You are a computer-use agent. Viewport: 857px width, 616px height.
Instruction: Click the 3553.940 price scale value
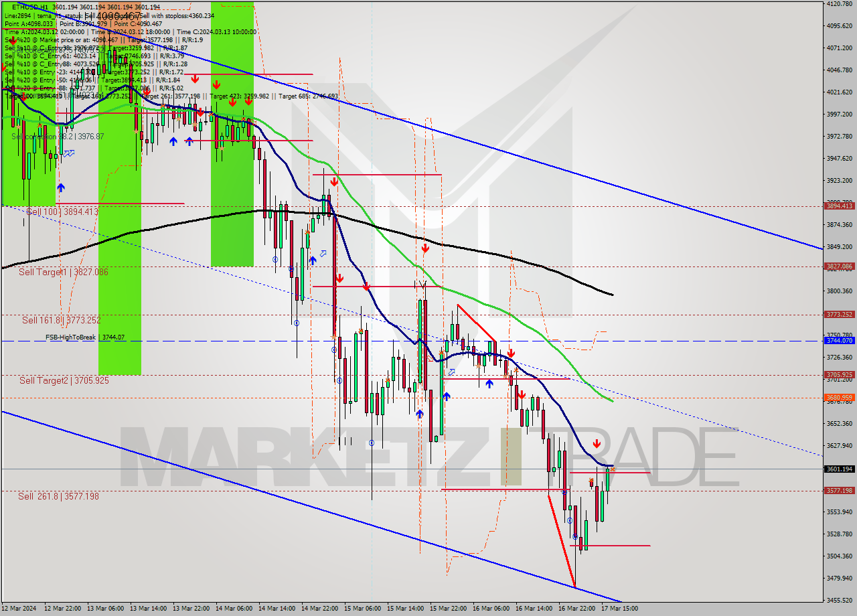[839, 512]
